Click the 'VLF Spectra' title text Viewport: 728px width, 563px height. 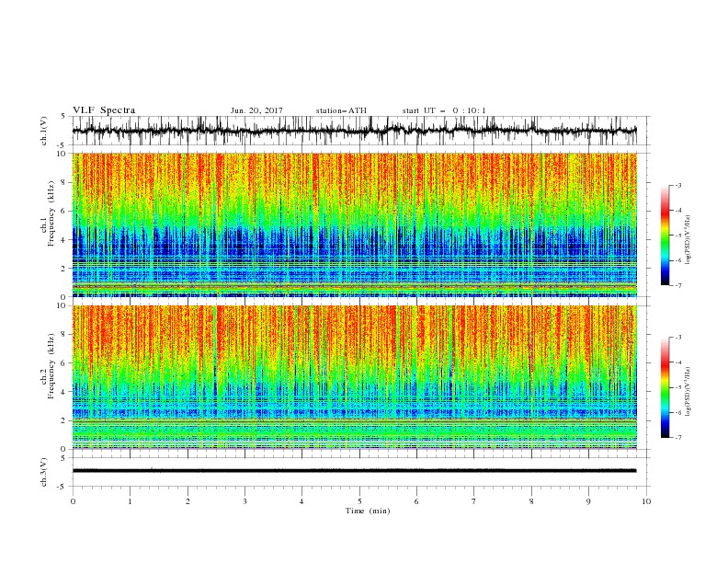104,110
